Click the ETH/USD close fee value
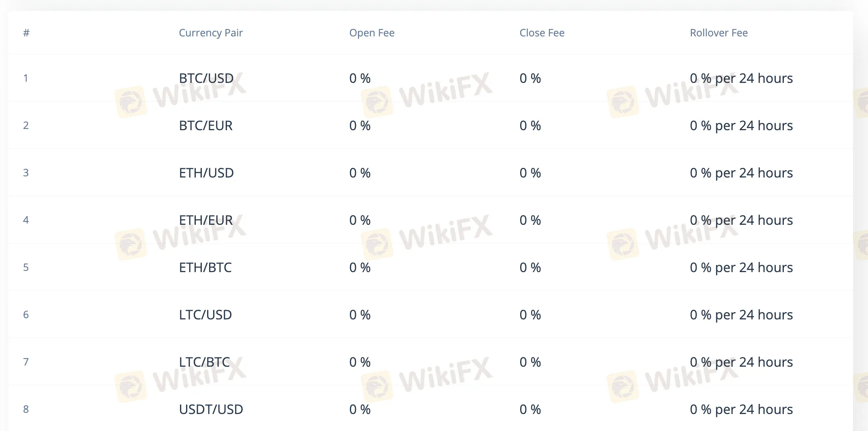The width and height of the screenshot is (868, 431). pyautogui.click(x=530, y=173)
